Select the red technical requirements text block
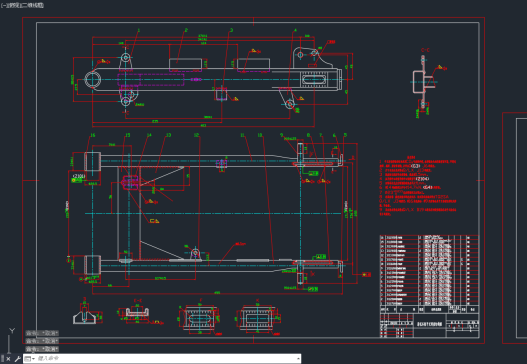The image size is (527, 364). pyautogui.click(x=418, y=186)
